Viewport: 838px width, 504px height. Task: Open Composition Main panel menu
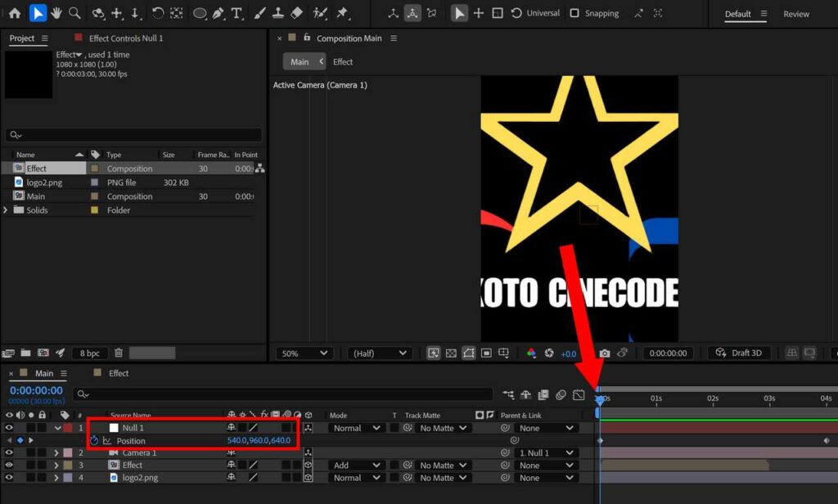coord(394,38)
